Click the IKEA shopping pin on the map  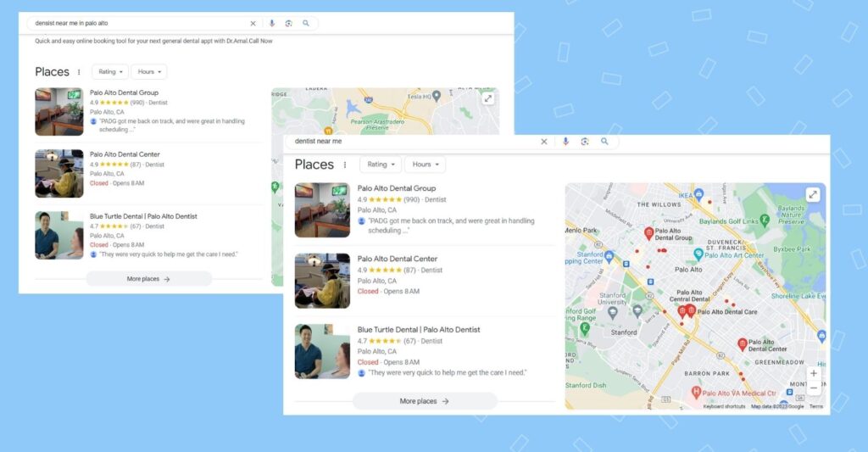698,194
